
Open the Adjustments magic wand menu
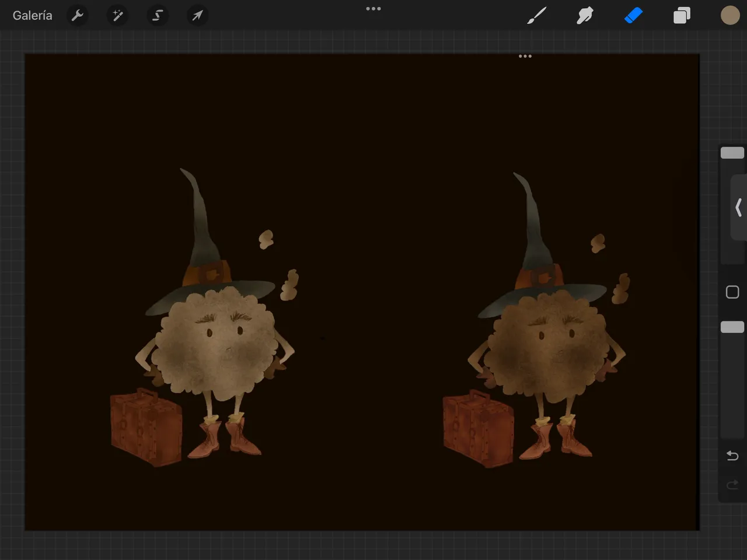(x=117, y=16)
